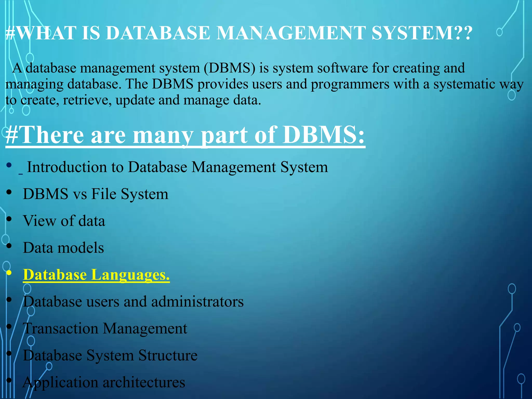The height and width of the screenshot is (399, 532).
Task: Click the 'Transaction Management' bullet
Action: [105, 328]
